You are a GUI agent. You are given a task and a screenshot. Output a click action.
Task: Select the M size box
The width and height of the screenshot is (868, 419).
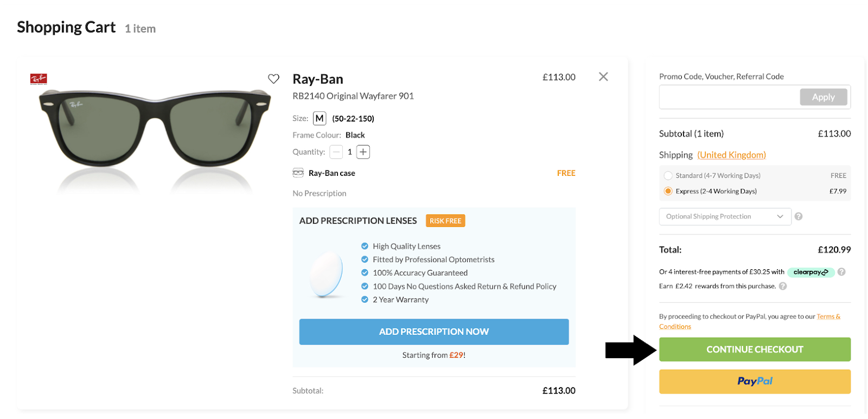[x=320, y=118]
